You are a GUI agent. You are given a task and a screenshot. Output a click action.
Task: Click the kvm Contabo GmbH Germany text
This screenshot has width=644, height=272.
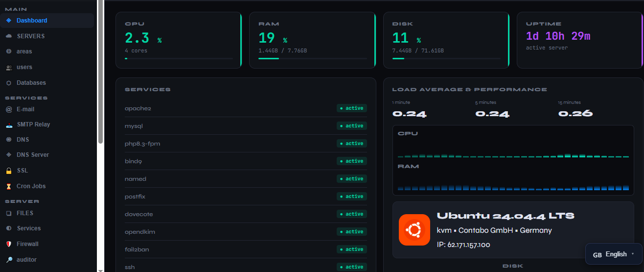pos(494,230)
